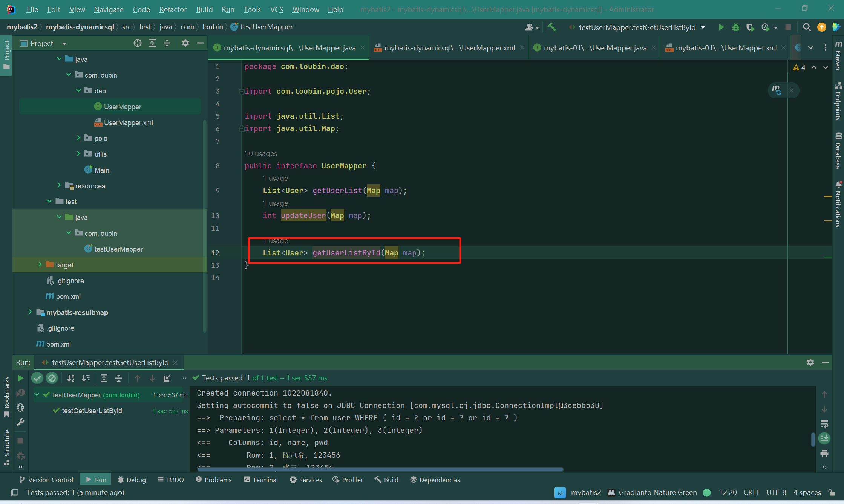This screenshot has width=844, height=504.
Task: Switch to mybatis-01 UserMapper.xml tab
Action: (726, 48)
